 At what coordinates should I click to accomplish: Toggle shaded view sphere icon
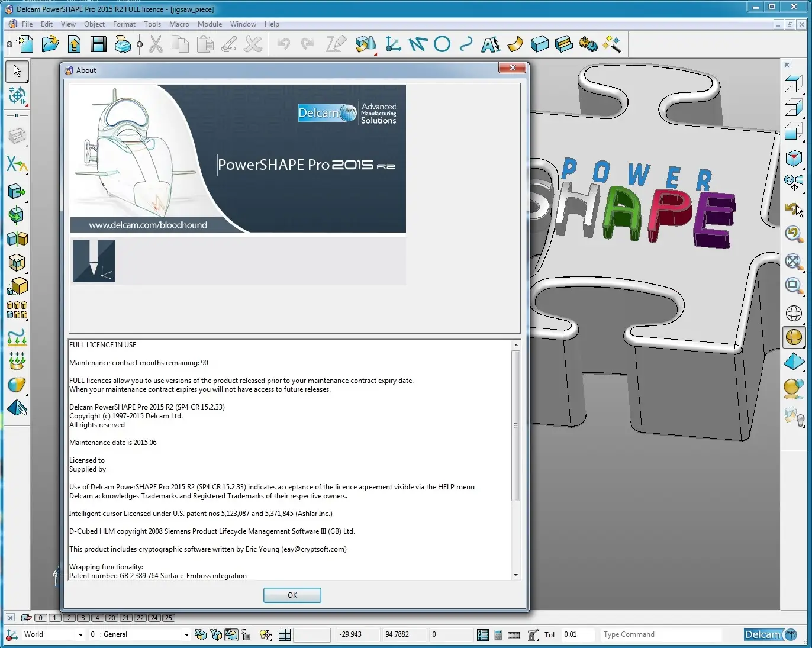(x=794, y=337)
